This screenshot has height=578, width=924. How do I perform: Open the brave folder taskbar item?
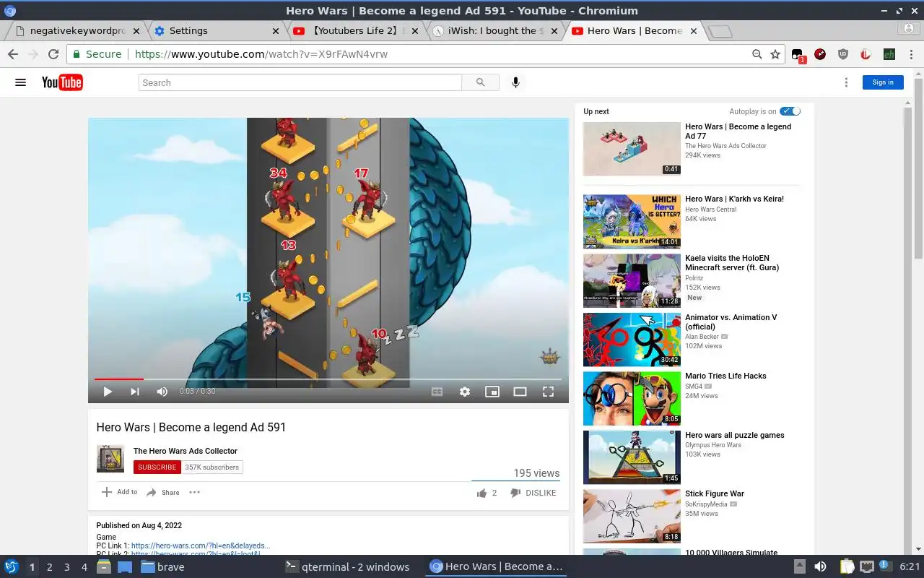pyautogui.click(x=162, y=567)
